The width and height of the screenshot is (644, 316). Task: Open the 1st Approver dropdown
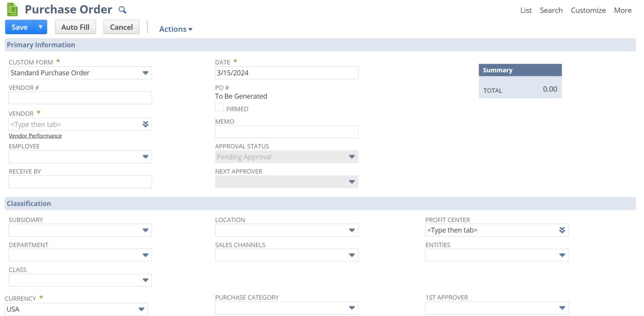562,307
